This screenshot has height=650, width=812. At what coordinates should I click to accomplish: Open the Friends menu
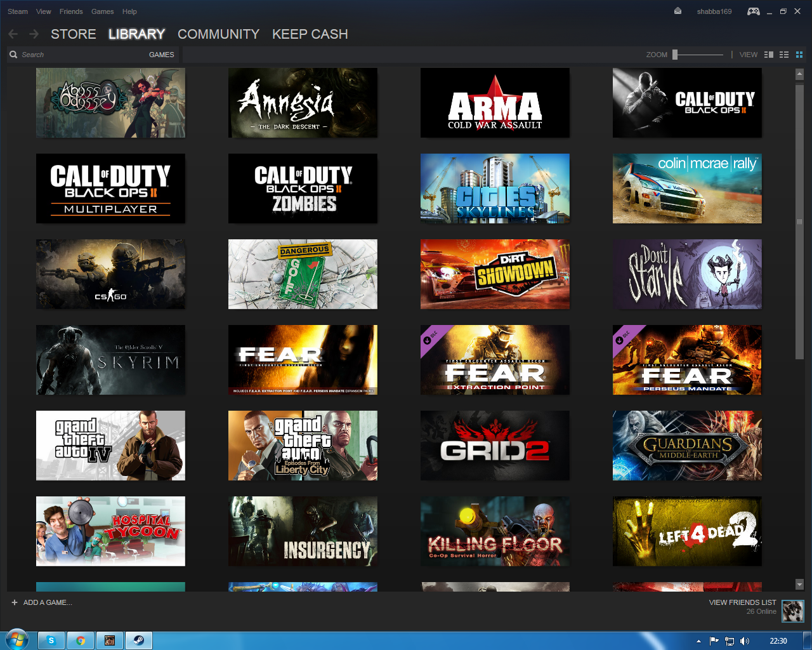[x=71, y=11]
